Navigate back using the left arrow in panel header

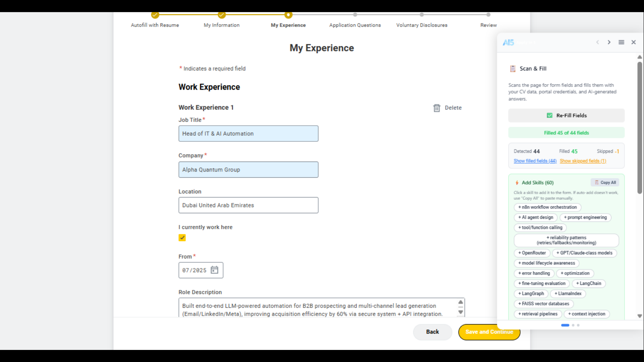(598, 42)
